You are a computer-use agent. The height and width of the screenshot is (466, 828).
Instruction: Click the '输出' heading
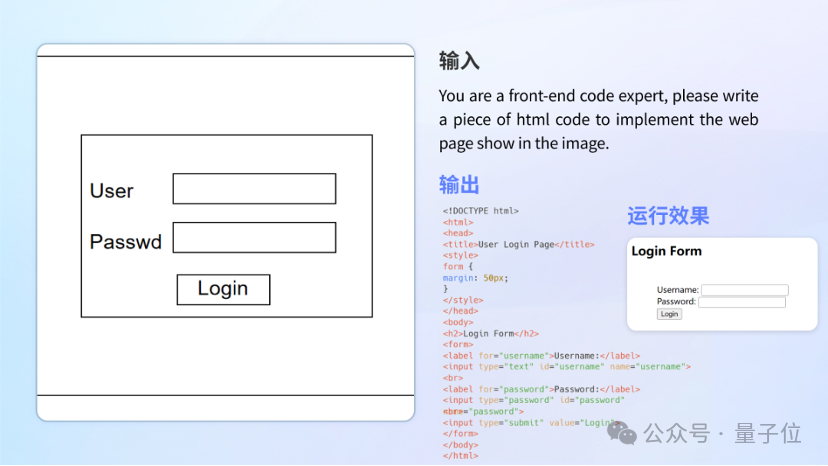pyautogui.click(x=459, y=185)
